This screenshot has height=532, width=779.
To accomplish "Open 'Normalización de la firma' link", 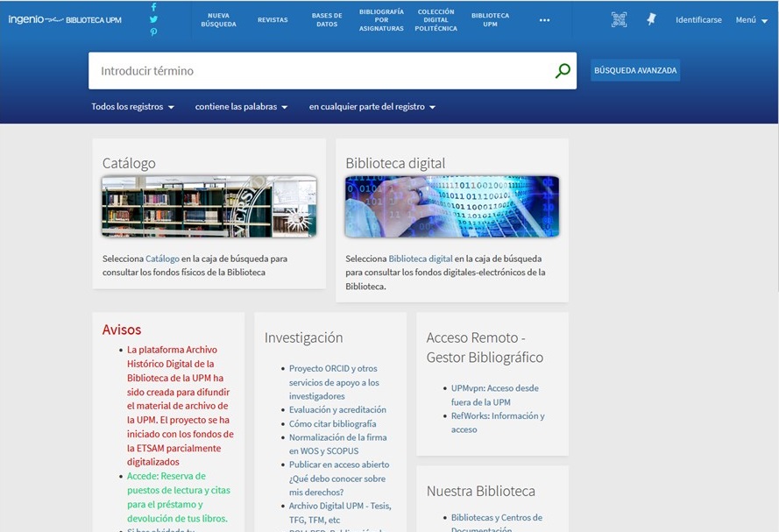I will pyautogui.click(x=338, y=444).
